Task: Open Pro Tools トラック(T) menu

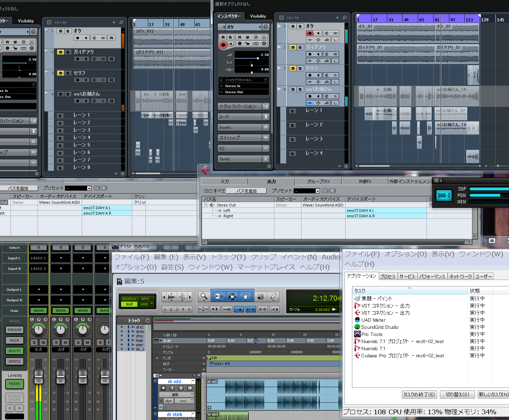Action: pos(229,257)
